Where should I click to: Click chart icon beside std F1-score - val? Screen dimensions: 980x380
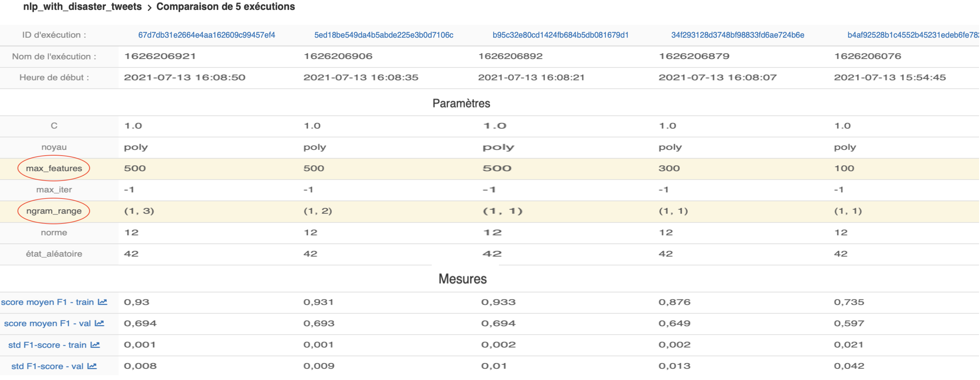pos(92,366)
